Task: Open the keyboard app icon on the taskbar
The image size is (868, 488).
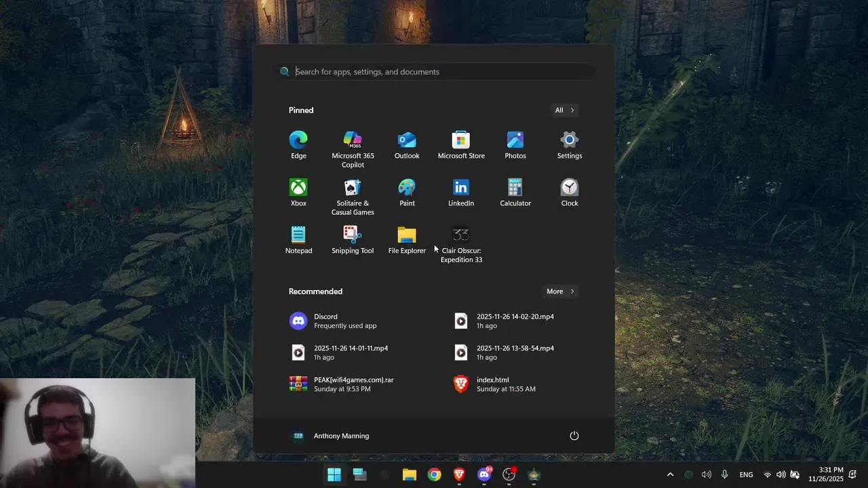Action: [360, 474]
